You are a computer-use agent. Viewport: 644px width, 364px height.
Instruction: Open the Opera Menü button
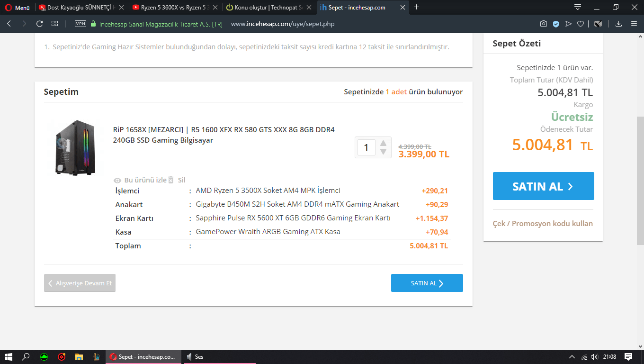point(17,8)
